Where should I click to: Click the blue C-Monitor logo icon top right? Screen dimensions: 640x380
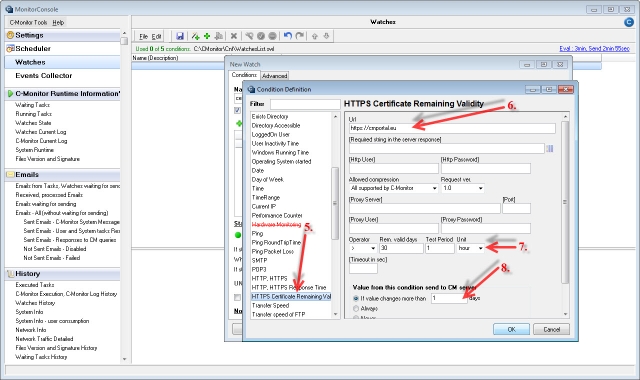(x=629, y=22)
